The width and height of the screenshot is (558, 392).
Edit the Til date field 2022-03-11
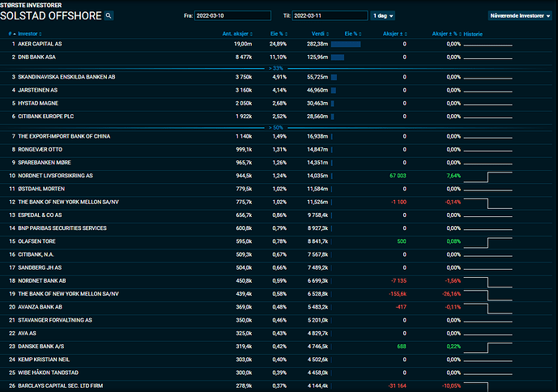click(x=330, y=15)
